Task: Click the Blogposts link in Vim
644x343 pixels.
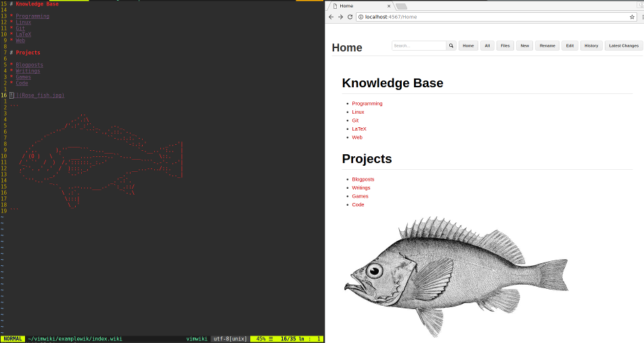Action: [29, 65]
